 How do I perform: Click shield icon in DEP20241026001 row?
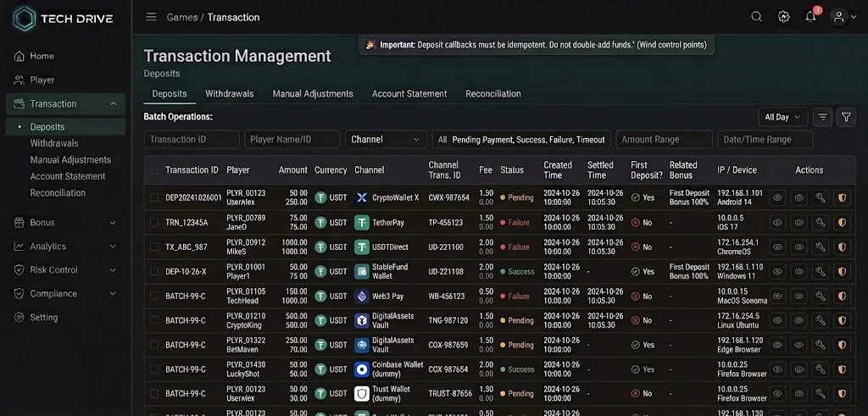842,197
